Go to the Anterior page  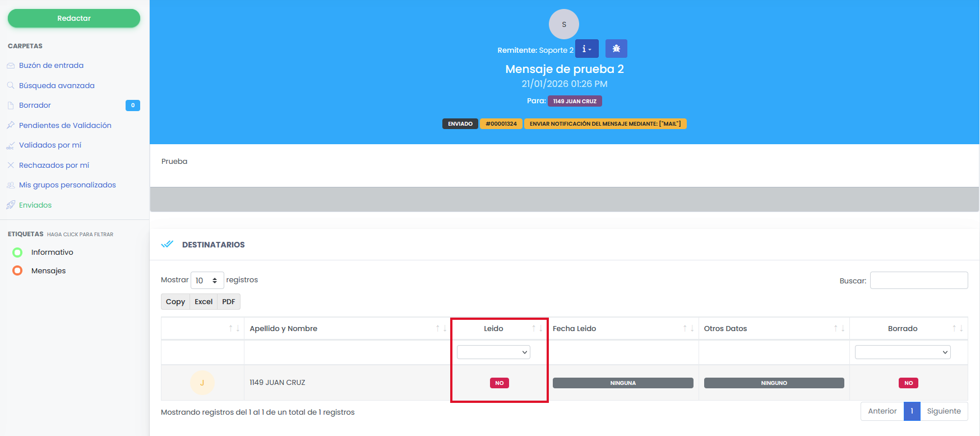pos(882,411)
